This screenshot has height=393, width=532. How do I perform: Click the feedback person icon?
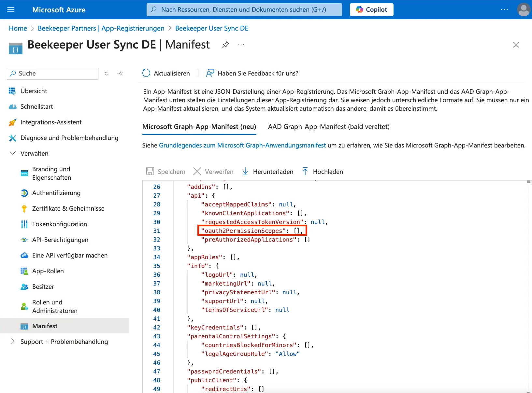(210, 73)
